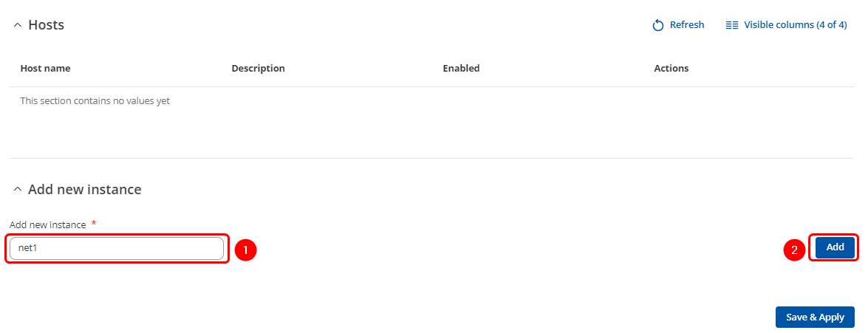Click the Host name column header
This screenshot has height=333, width=868.
45,68
